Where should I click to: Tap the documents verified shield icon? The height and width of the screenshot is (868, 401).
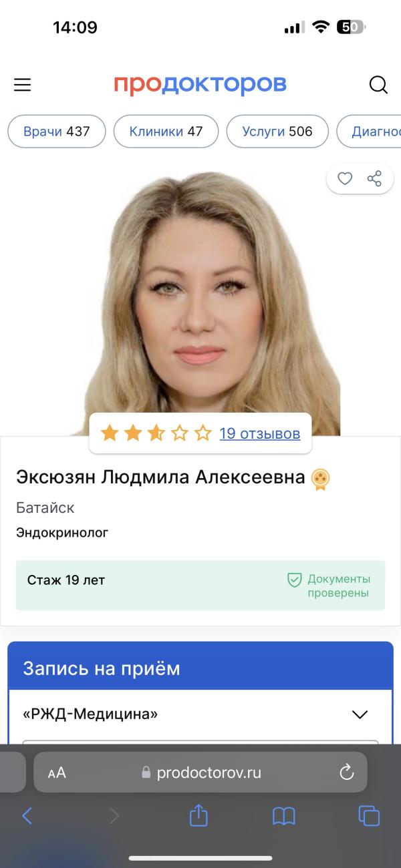[x=295, y=580]
